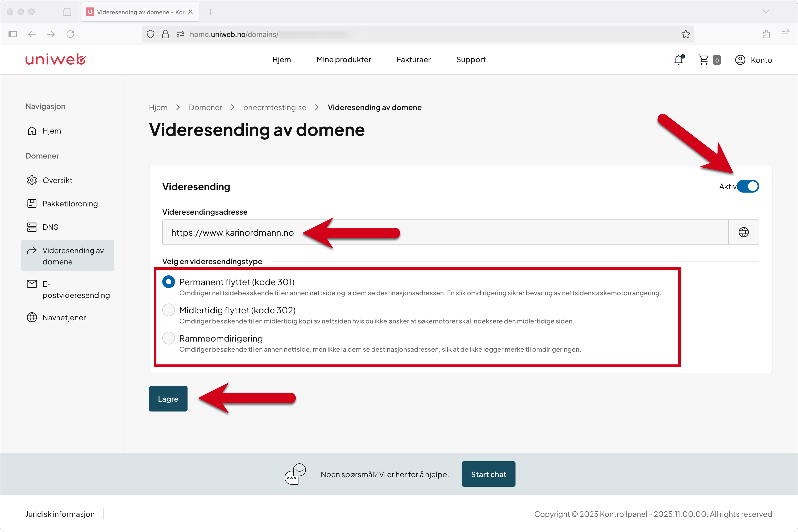This screenshot has height=532, width=798.
Task: Click the globe icon beside address field
Action: [743, 232]
